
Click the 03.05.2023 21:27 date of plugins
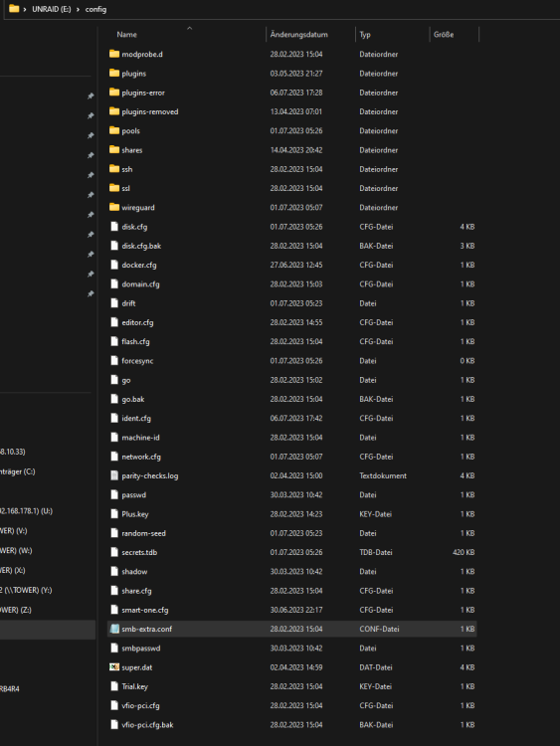pos(296,74)
